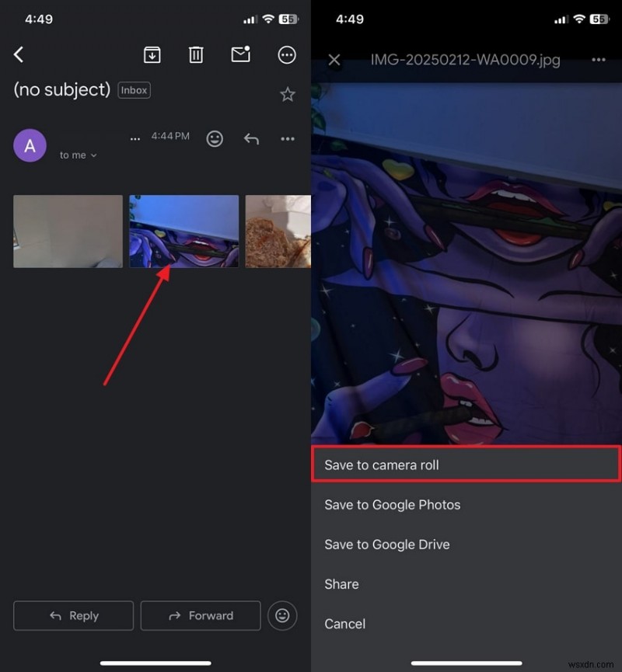The image size is (622, 672).
Task: Tap the Forward button
Action: click(x=201, y=615)
